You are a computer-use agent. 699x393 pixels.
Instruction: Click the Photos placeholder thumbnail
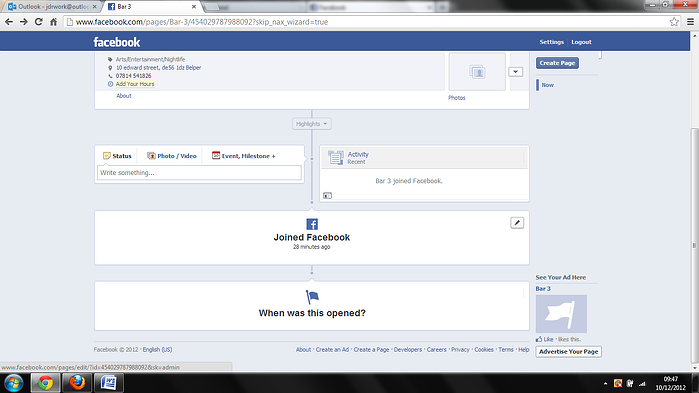477,72
